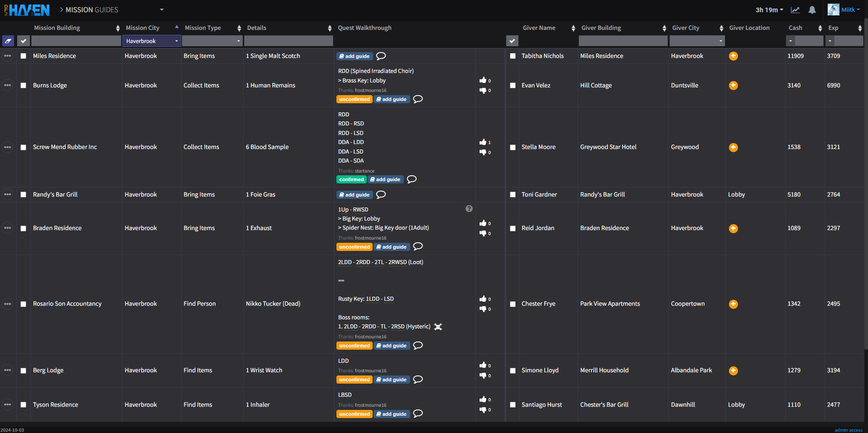Click the confirmed badge on Screw Mend
The image size is (868, 433).
351,180
